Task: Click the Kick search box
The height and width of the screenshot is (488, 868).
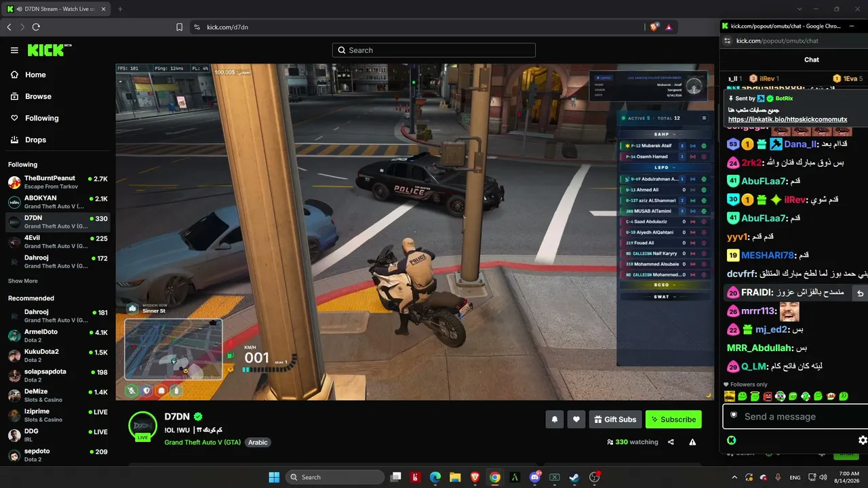Action: (434, 50)
